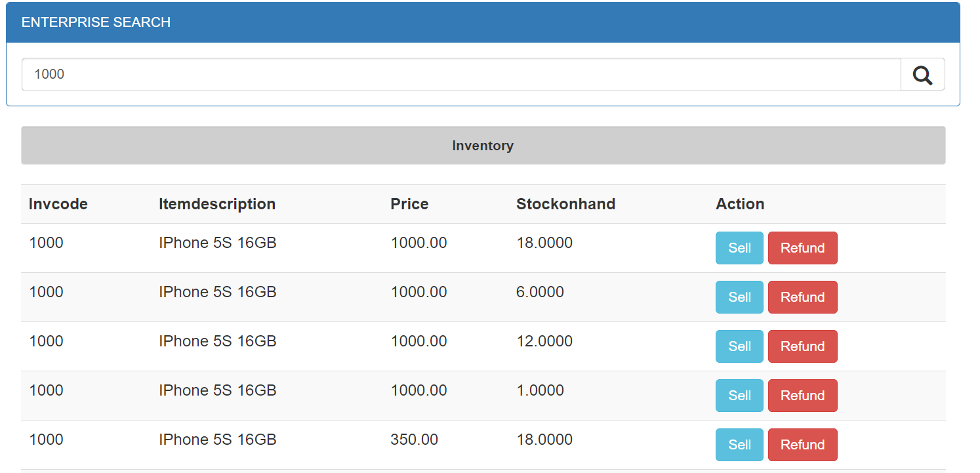This screenshot has height=473, width=980.
Task: Sell the item with 18.0000 stock priced 1000.00
Action: [x=739, y=248]
